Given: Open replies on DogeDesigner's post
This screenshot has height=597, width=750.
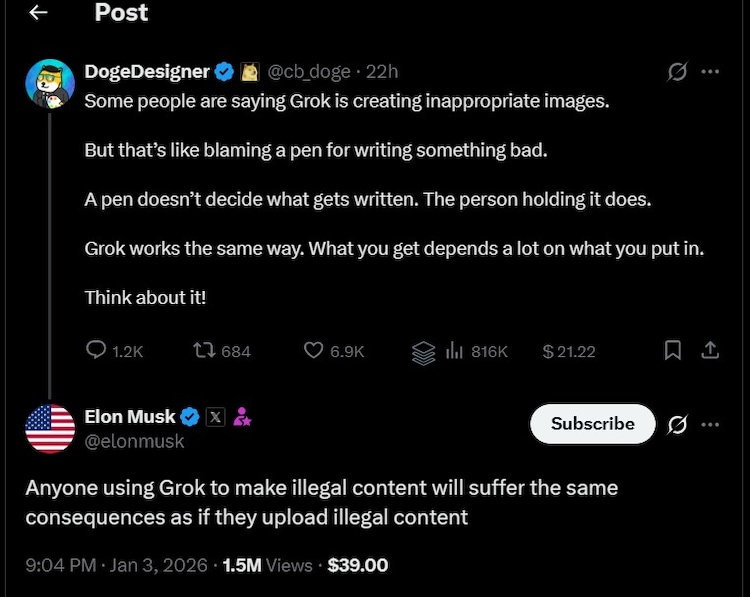Looking at the screenshot, I should tap(98, 351).
